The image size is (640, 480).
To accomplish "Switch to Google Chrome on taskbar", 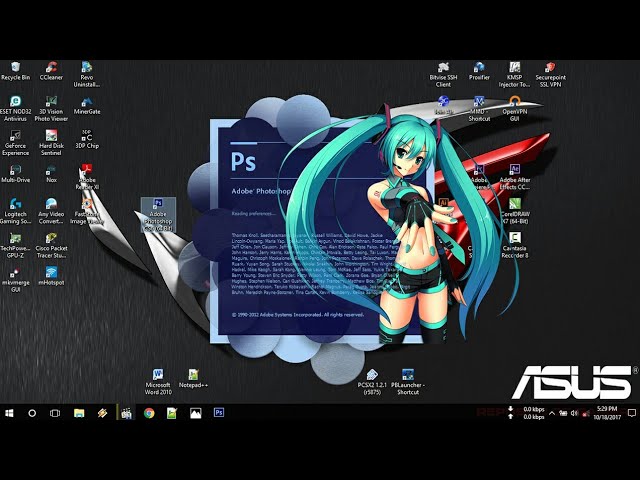I will pos(149,413).
